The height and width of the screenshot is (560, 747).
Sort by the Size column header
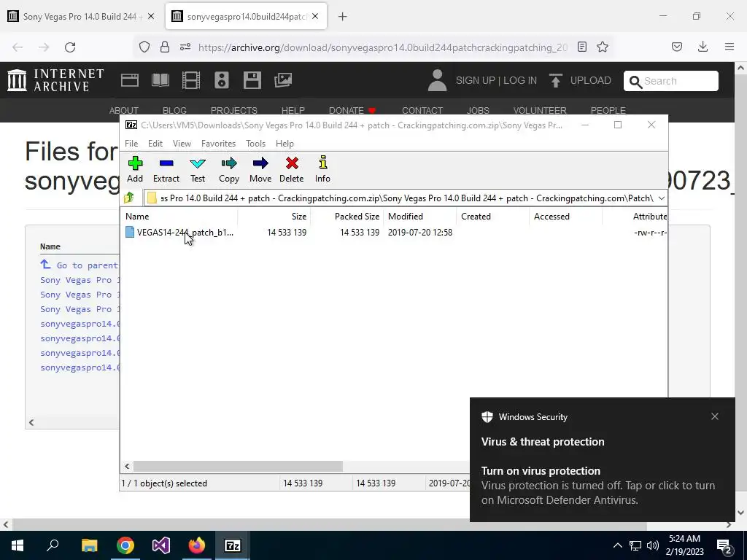(x=274, y=216)
